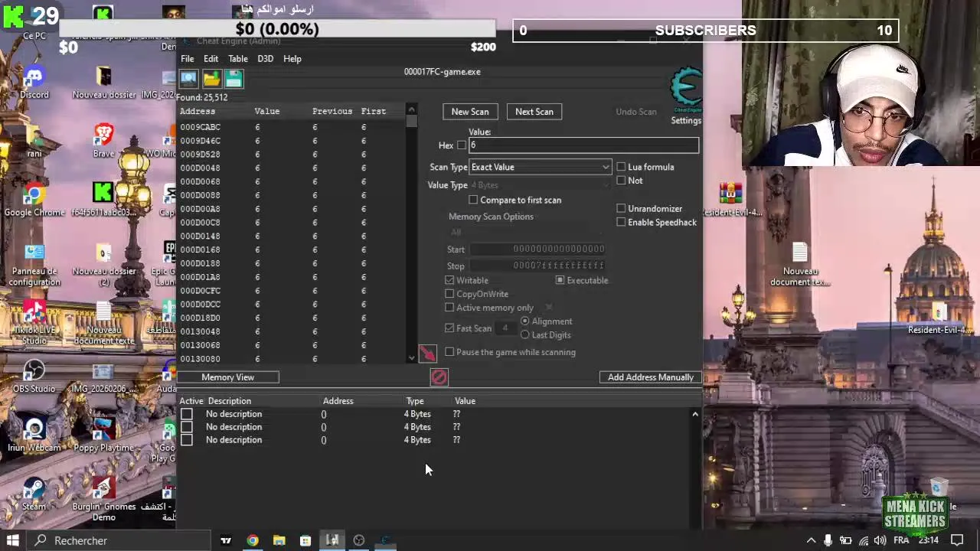Click the OBS icon in the taskbar
This screenshot has width=980, height=551.
coord(359,540)
